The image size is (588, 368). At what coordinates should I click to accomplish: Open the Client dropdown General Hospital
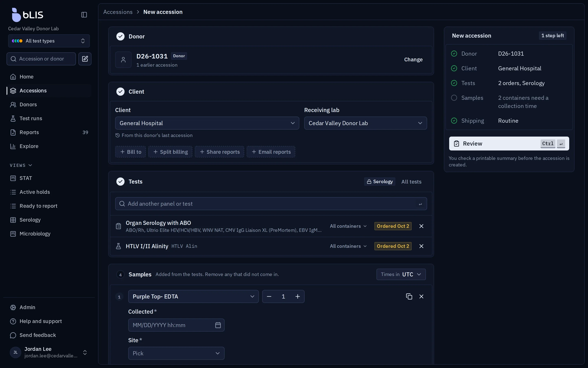pos(207,123)
